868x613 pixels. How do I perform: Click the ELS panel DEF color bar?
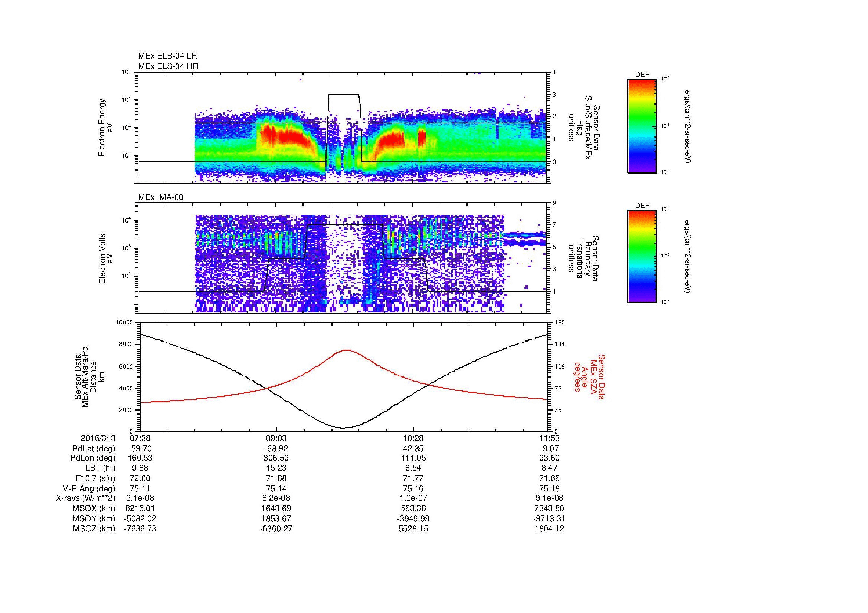click(642, 126)
